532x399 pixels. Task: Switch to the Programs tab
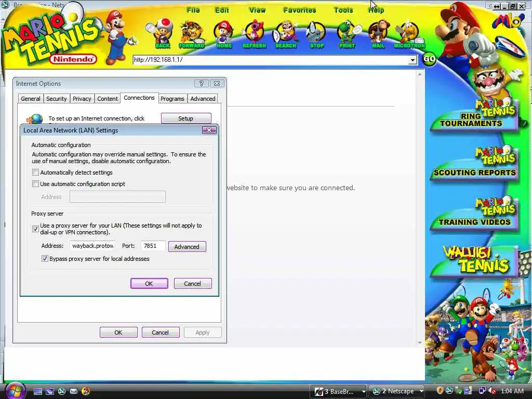click(172, 99)
